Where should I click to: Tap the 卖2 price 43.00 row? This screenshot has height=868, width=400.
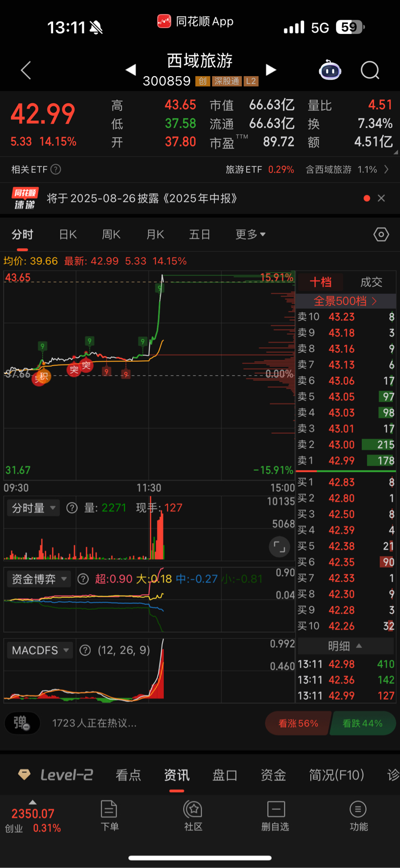pos(346,445)
